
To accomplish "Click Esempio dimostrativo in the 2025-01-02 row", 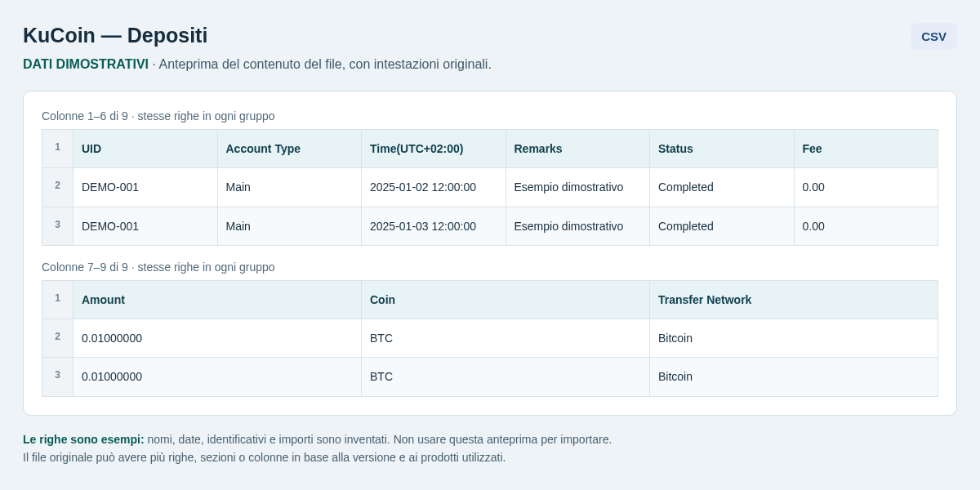I will coord(568,187).
